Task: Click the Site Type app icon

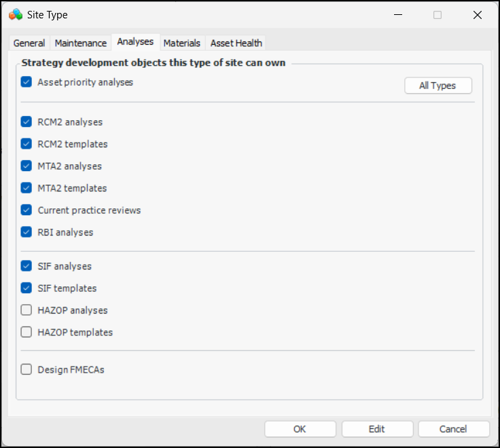Action: tap(16, 14)
